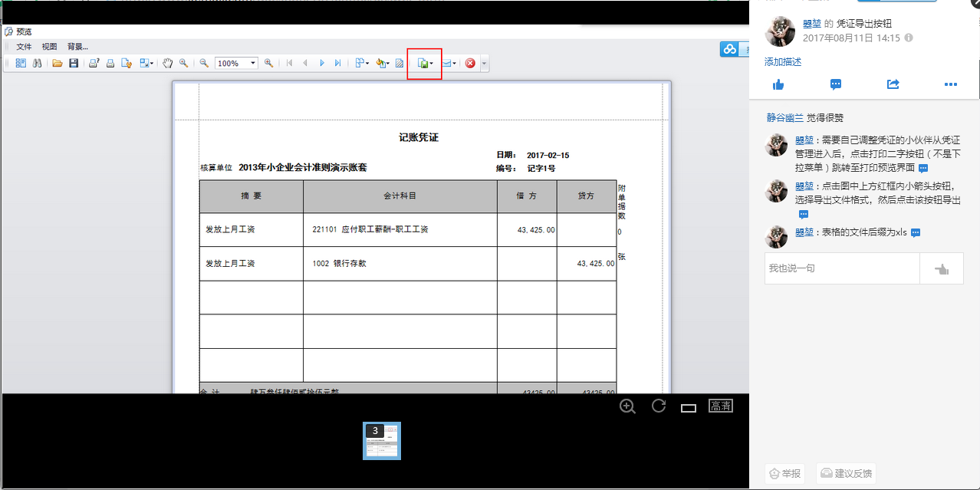Select the photo thumbnail numbered 3
Viewport: 980px width, 490px height.
(x=382, y=441)
